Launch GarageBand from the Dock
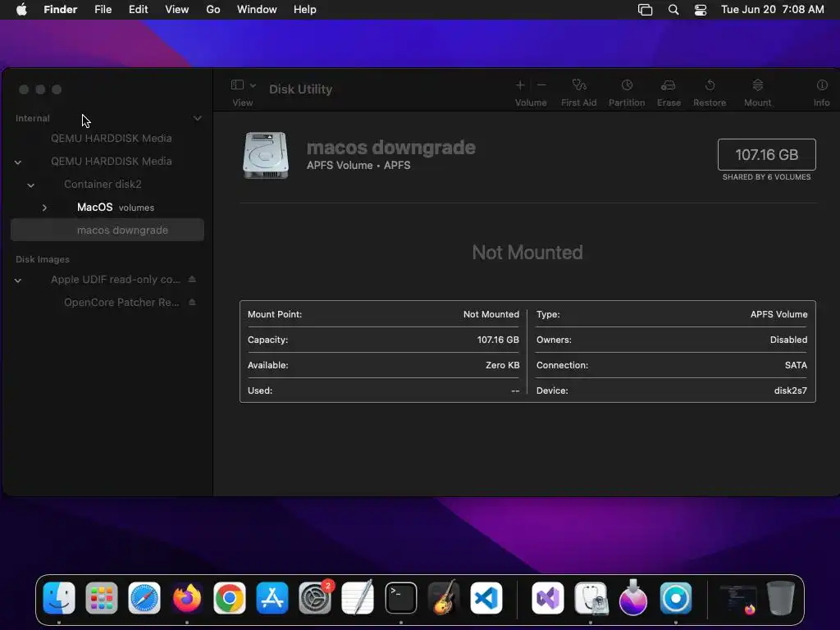Viewport: 840px width, 630px height. pyautogui.click(x=444, y=598)
